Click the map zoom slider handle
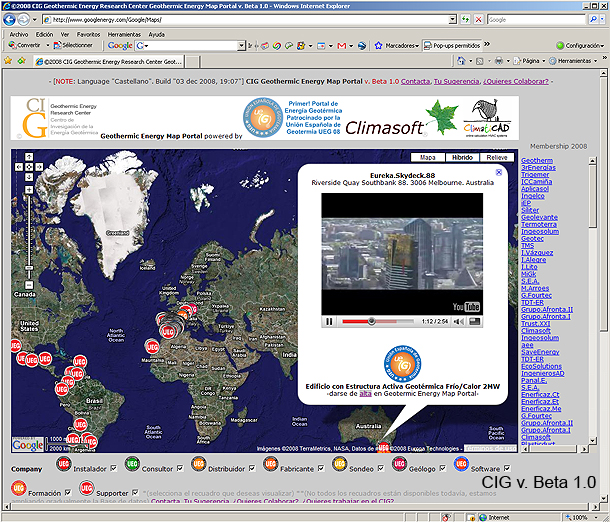Viewport: 610px width, 522px height. (29, 268)
